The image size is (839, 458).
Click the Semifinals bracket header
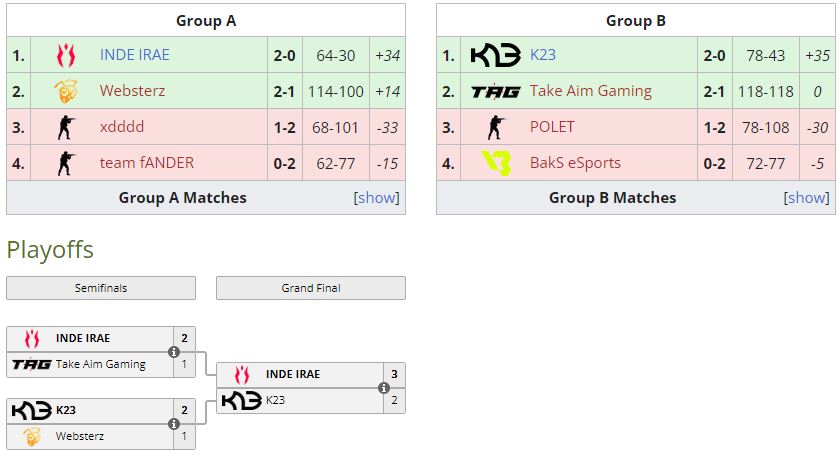(101, 288)
